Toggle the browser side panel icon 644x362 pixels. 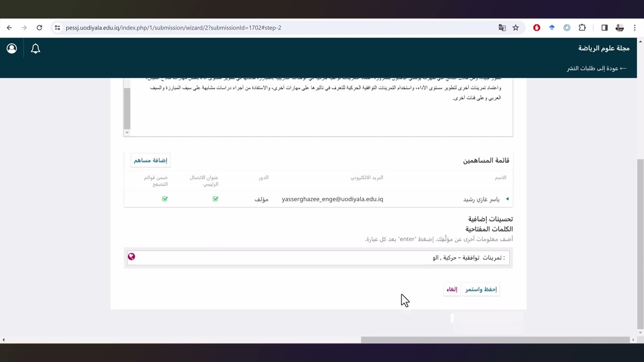click(604, 28)
